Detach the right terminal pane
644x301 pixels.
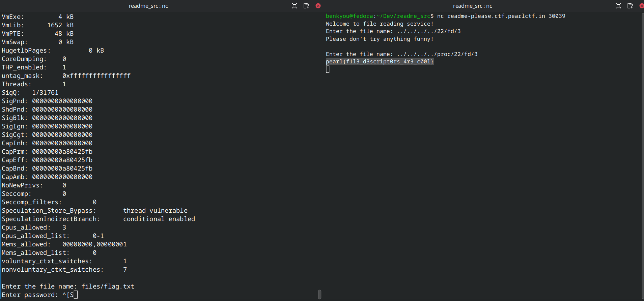[x=630, y=6]
